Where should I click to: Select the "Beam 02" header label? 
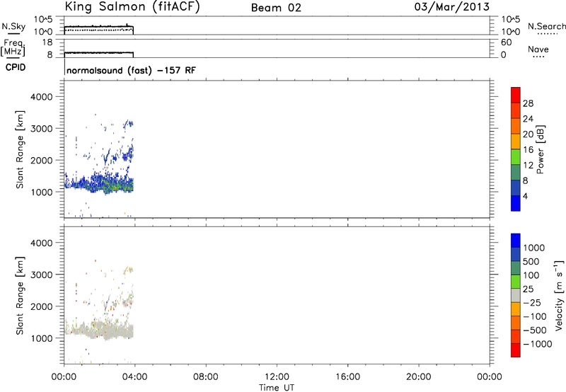click(276, 8)
